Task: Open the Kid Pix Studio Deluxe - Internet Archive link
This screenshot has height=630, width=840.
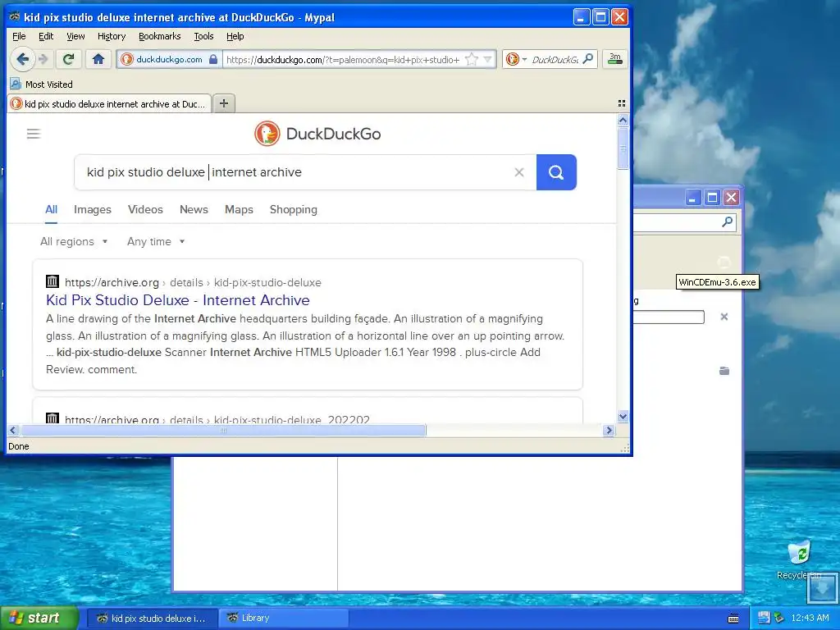Action: 178,300
